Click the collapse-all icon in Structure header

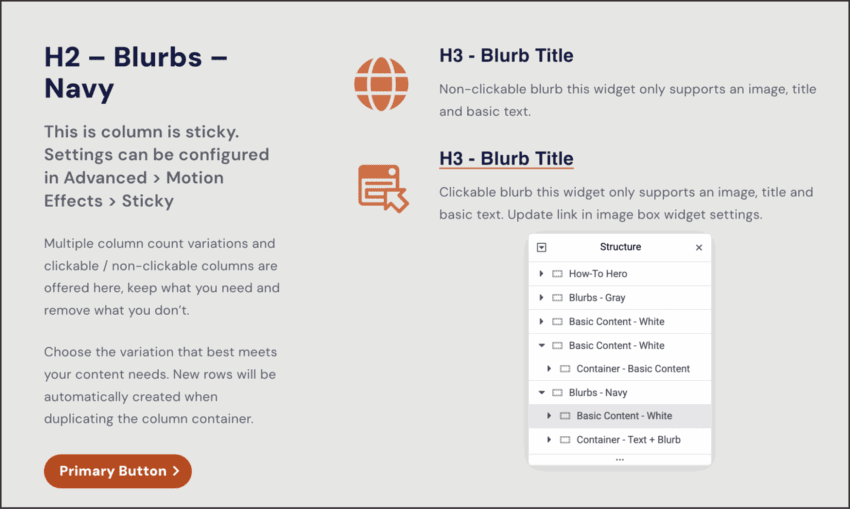(541, 247)
